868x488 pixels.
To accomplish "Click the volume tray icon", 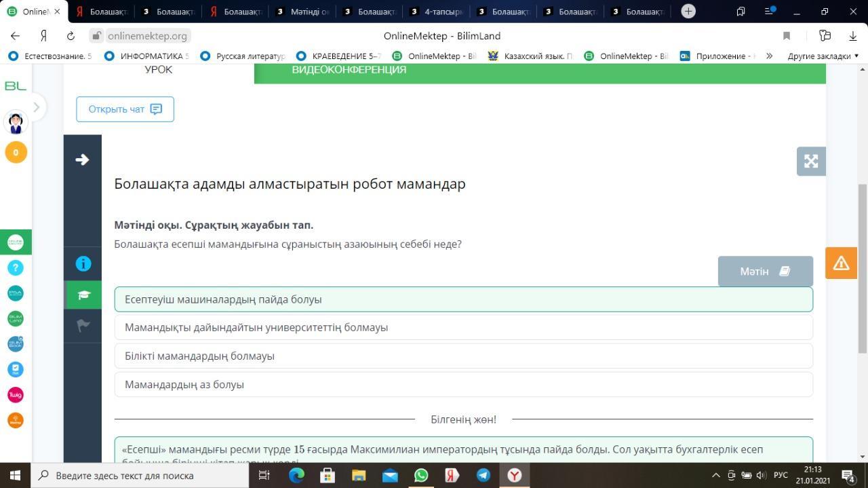I will (761, 475).
